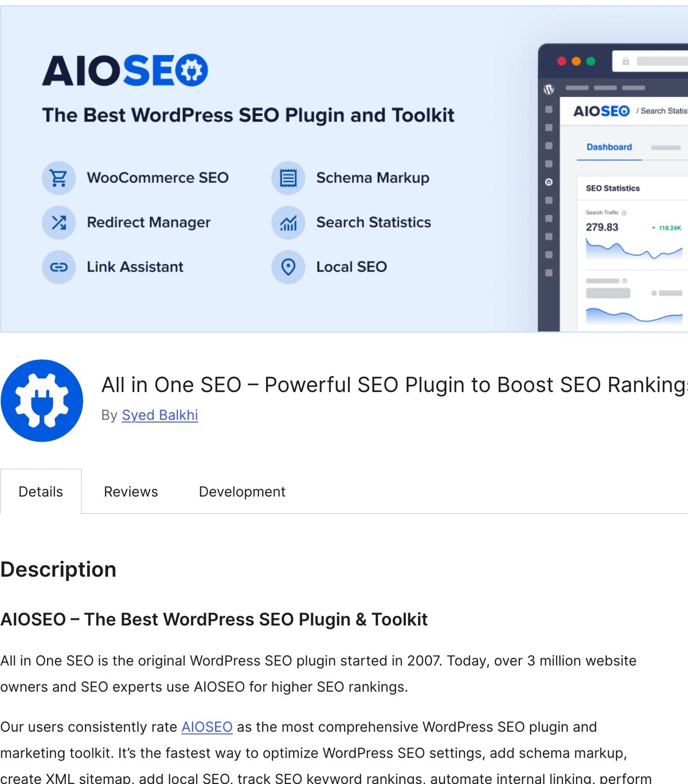Click the Description heading
The image size is (688, 784).
(x=58, y=570)
